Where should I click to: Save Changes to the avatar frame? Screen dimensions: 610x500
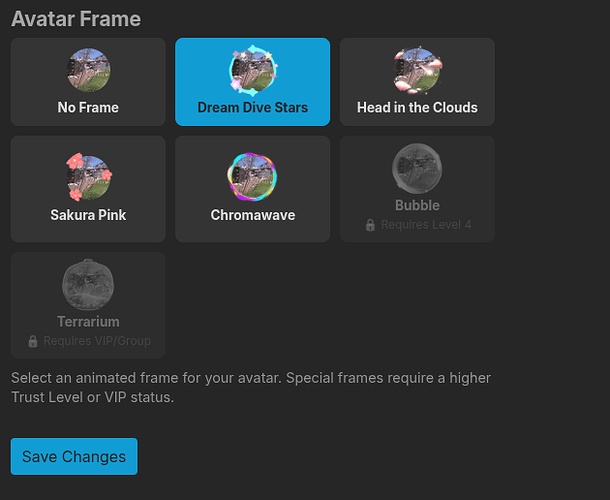74,456
